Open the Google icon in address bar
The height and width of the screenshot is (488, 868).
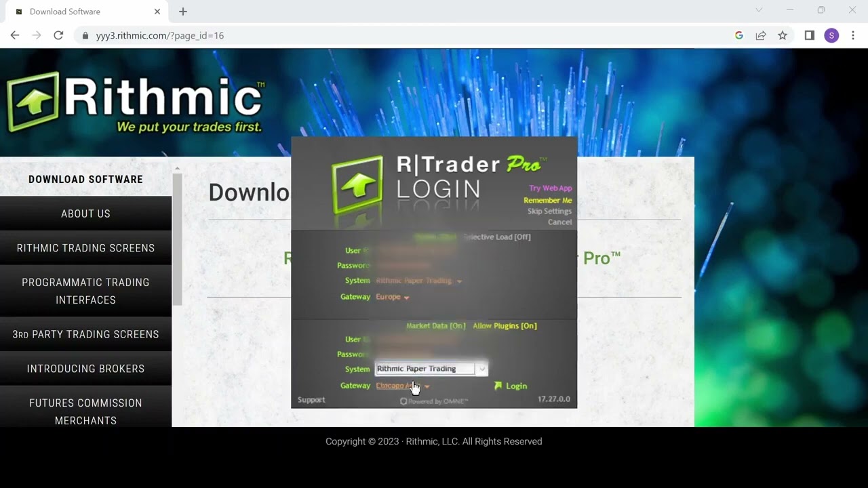pos(739,35)
